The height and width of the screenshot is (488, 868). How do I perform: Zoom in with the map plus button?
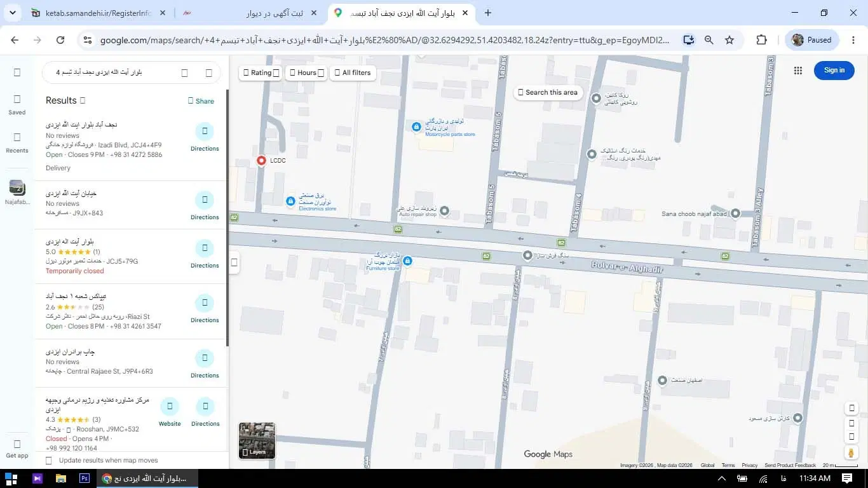pyautogui.click(x=851, y=423)
